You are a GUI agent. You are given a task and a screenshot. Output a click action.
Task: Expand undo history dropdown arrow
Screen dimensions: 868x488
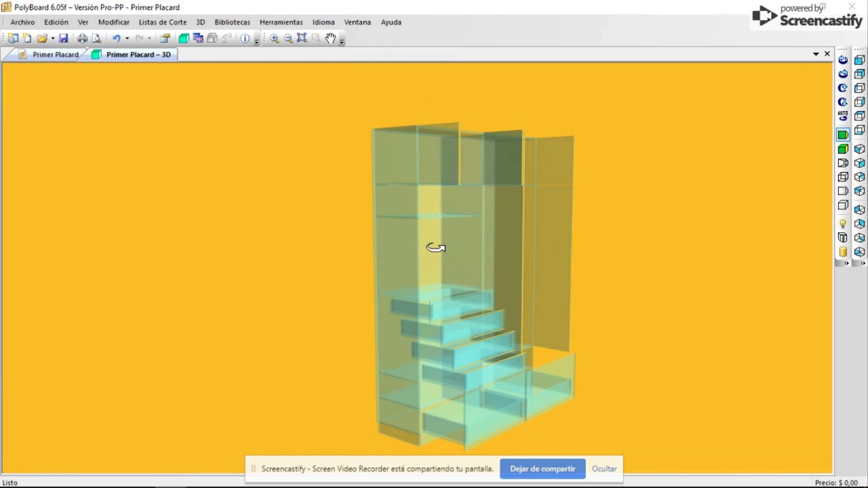click(x=127, y=39)
